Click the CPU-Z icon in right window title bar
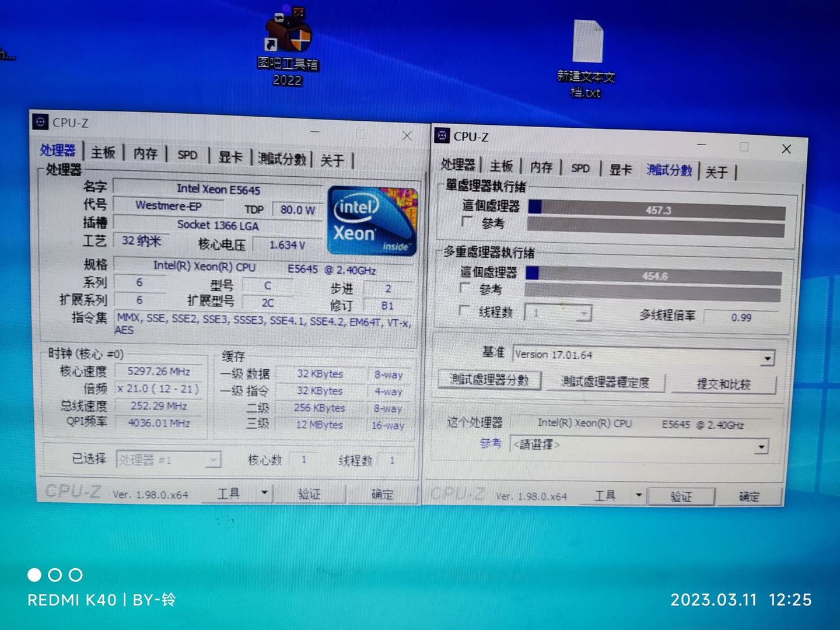 pyautogui.click(x=442, y=136)
